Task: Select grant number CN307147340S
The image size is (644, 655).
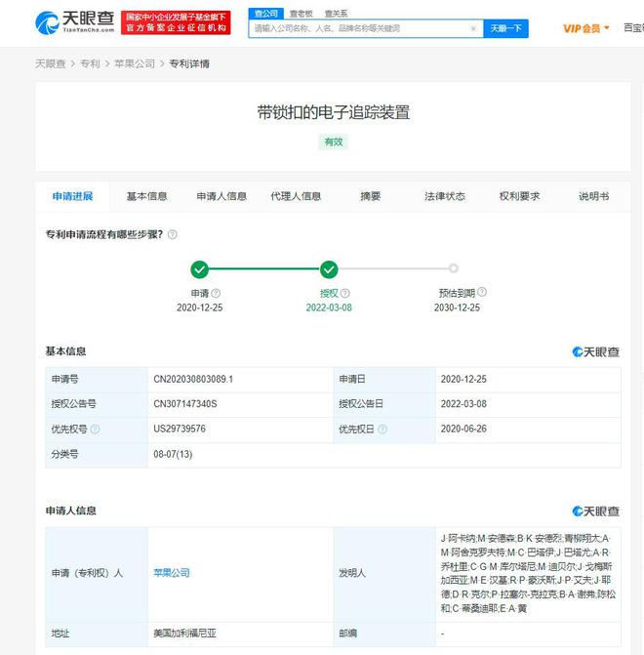Action: click(x=185, y=404)
